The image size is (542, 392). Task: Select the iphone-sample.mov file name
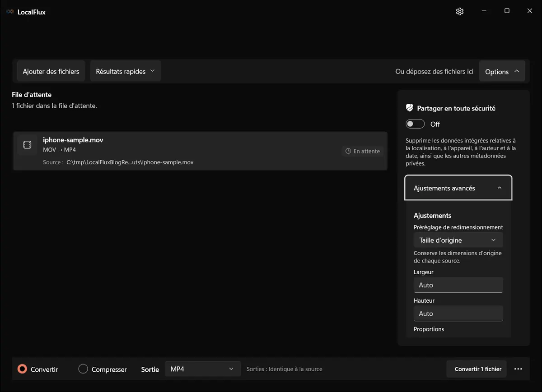pyautogui.click(x=73, y=140)
